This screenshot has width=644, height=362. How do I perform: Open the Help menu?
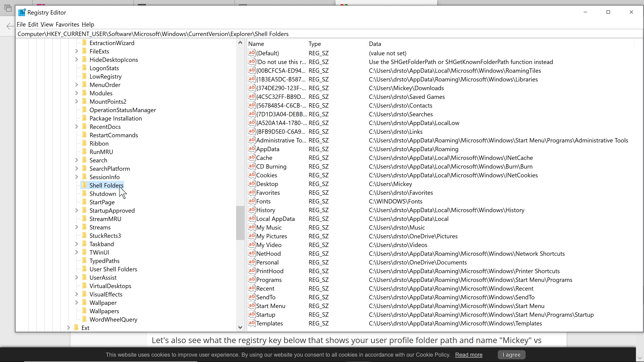[88, 24]
